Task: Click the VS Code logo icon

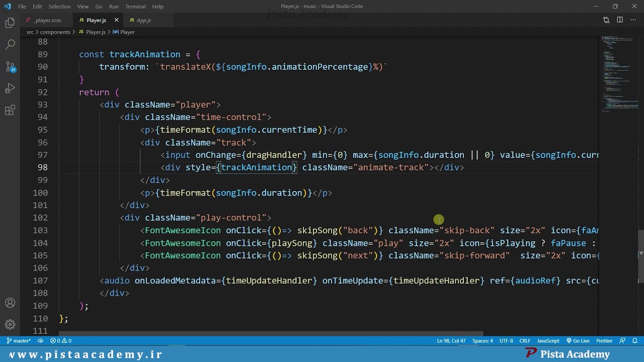Action: (x=7, y=7)
